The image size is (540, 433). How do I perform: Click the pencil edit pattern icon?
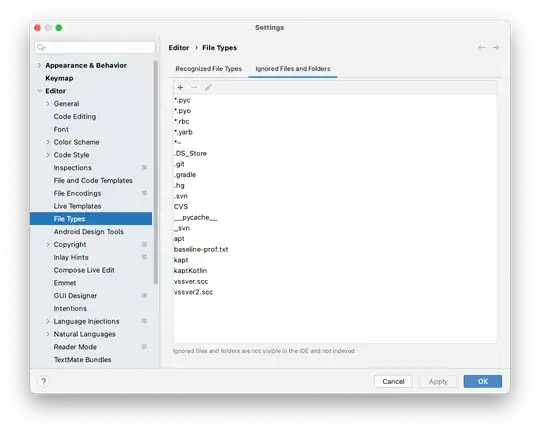tap(208, 87)
